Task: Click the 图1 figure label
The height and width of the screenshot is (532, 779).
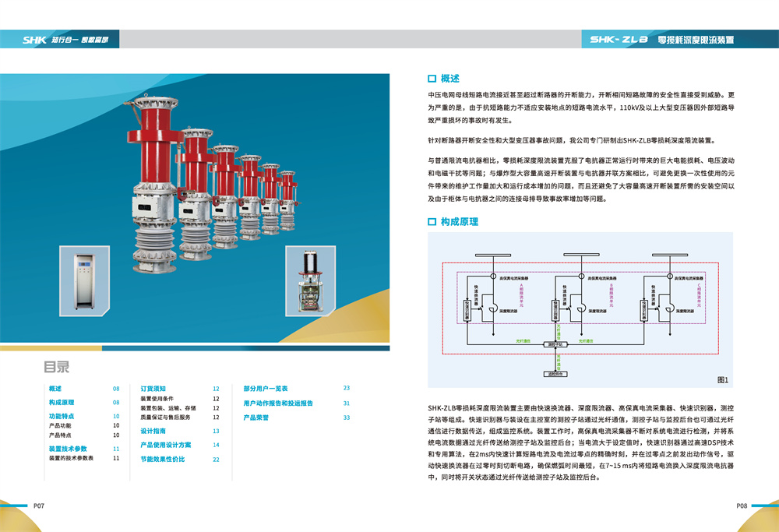Action: [x=723, y=380]
